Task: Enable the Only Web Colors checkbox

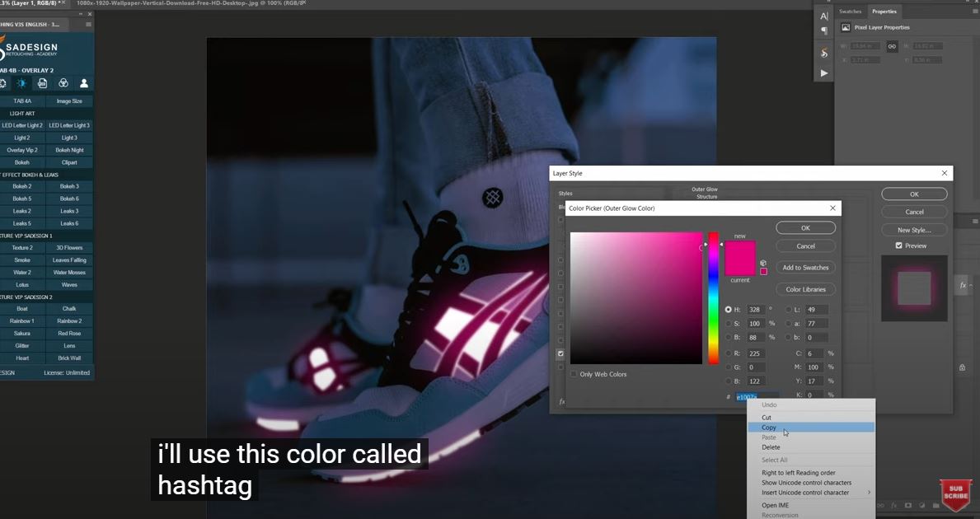Action: pos(574,374)
